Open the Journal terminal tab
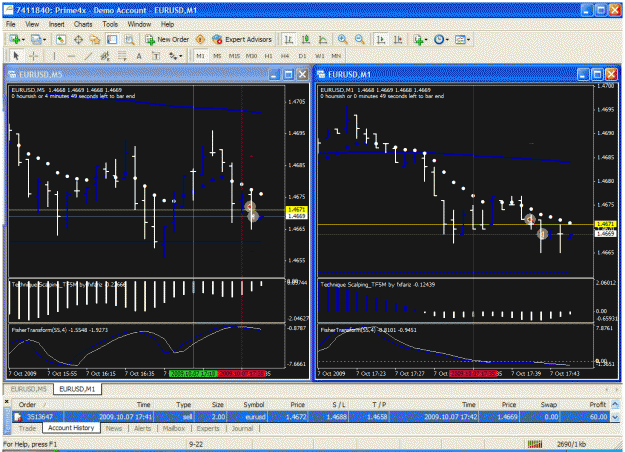This screenshot has height=452, width=625. pyautogui.click(x=243, y=428)
